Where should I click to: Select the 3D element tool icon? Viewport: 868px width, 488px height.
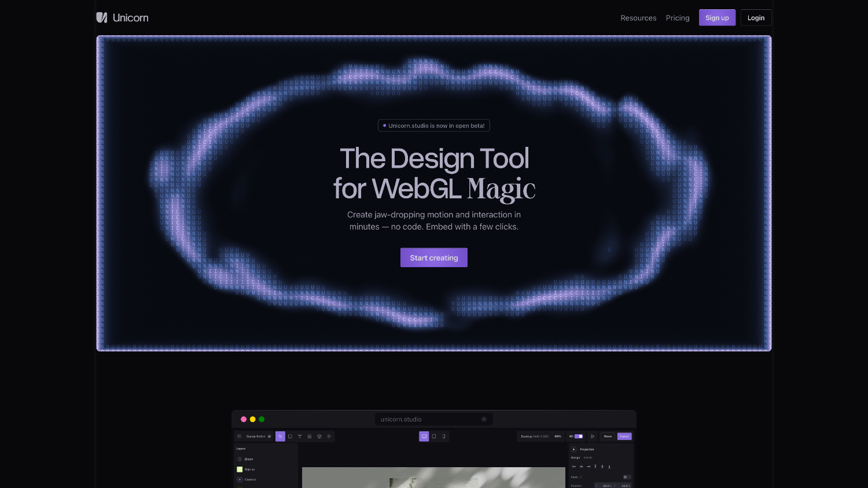coord(319,437)
